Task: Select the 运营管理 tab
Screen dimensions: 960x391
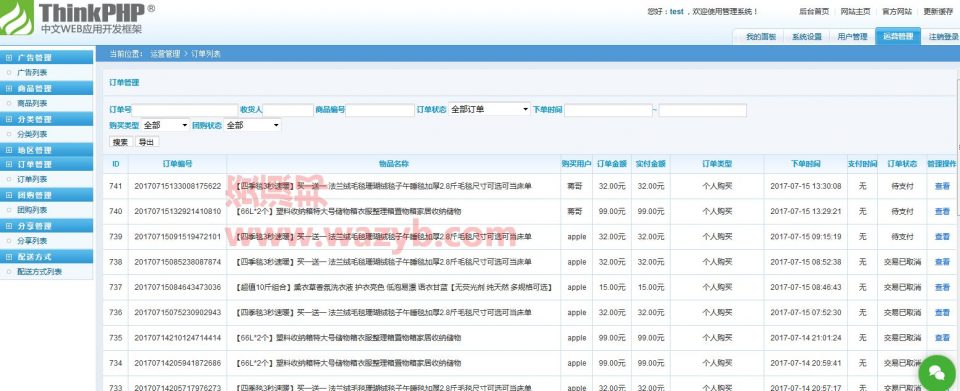Action: 898,37
